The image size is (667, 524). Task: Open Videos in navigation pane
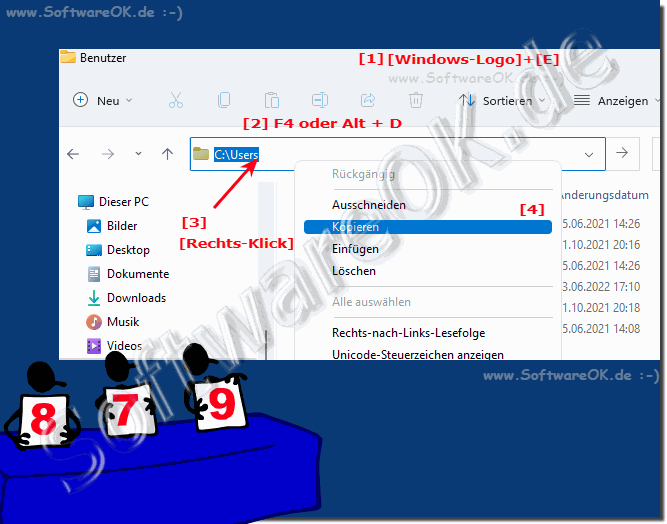tap(114, 346)
